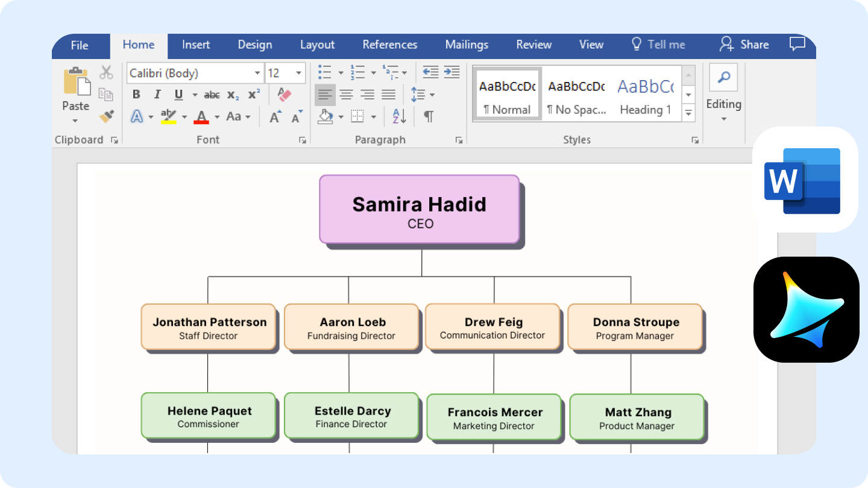Switch to the Insert tab
The width and height of the screenshot is (868, 488).
[195, 44]
